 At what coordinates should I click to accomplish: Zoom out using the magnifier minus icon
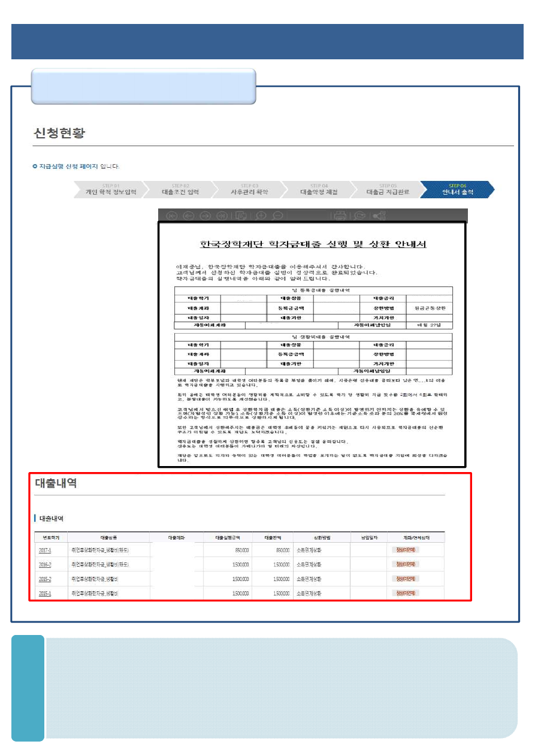click(278, 216)
